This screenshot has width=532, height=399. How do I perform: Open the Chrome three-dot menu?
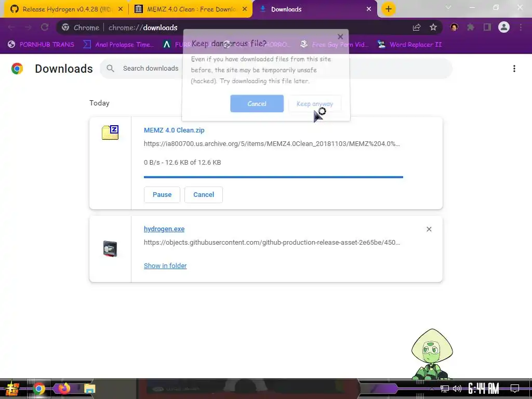click(x=521, y=27)
